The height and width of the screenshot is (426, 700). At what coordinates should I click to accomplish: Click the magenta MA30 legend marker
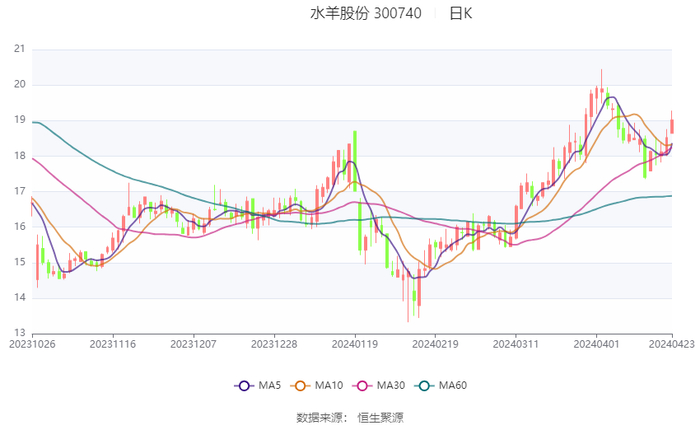coord(363,386)
